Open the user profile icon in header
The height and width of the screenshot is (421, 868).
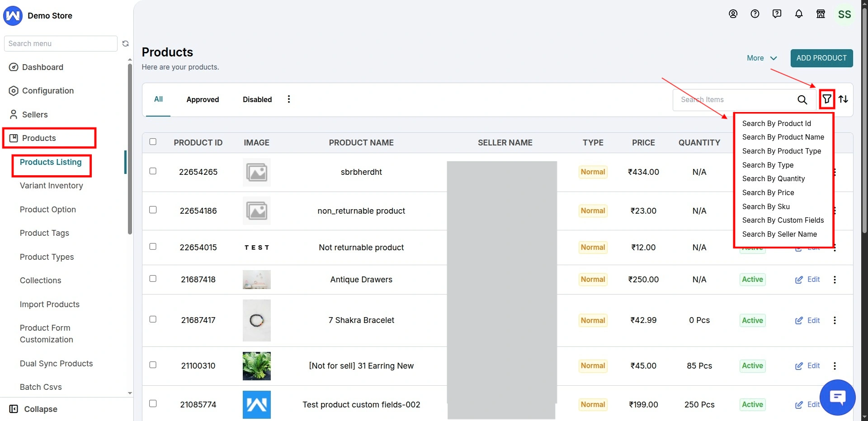733,14
